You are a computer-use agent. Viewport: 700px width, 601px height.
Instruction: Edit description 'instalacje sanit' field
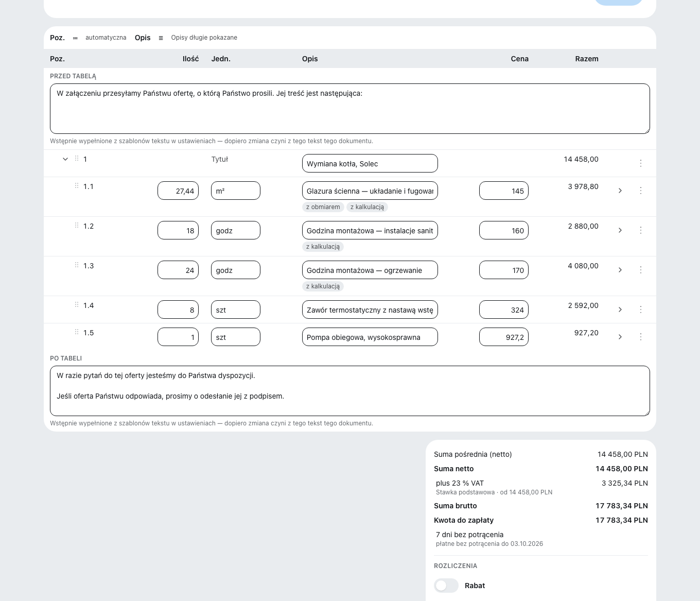(x=370, y=230)
